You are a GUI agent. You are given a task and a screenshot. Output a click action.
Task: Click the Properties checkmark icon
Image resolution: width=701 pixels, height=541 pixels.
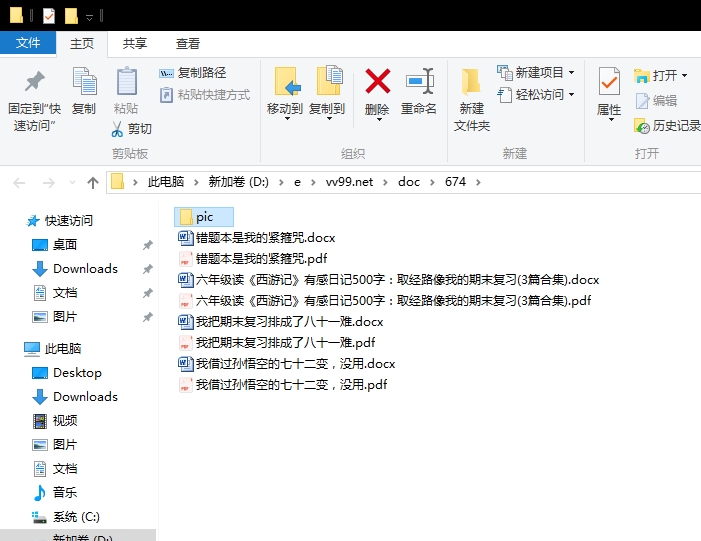[x=609, y=81]
